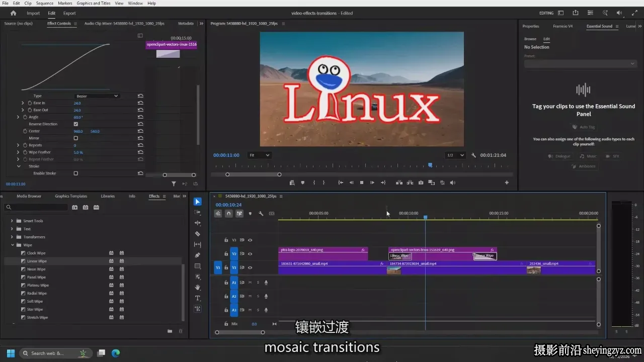The width and height of the screenshot is (644, 362).
Task: Mute audio track A1
Action: (250, 283)
